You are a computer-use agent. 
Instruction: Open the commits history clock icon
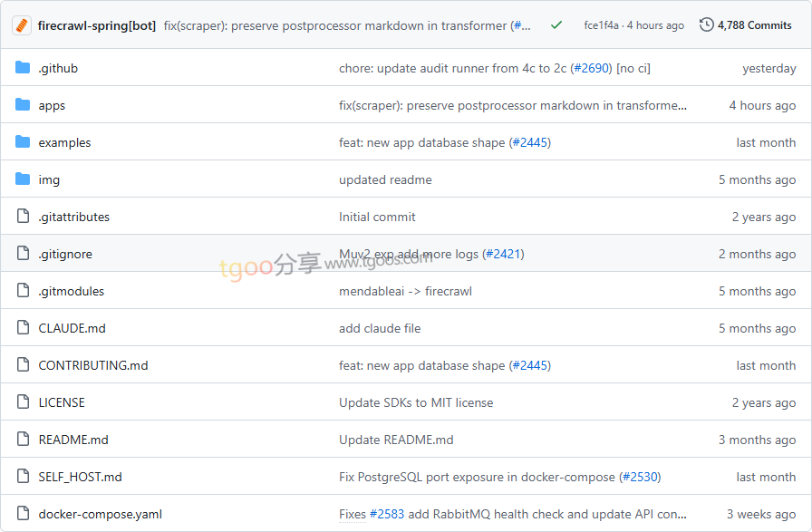pyautogui.click(x=707, y=25)
